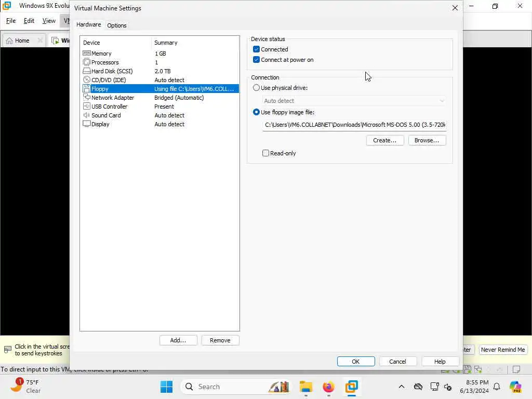Image resolution: width=532 pixels, height=399 pixels.
Task: Click the Never Remind Me button
Action: coord(503,350)
